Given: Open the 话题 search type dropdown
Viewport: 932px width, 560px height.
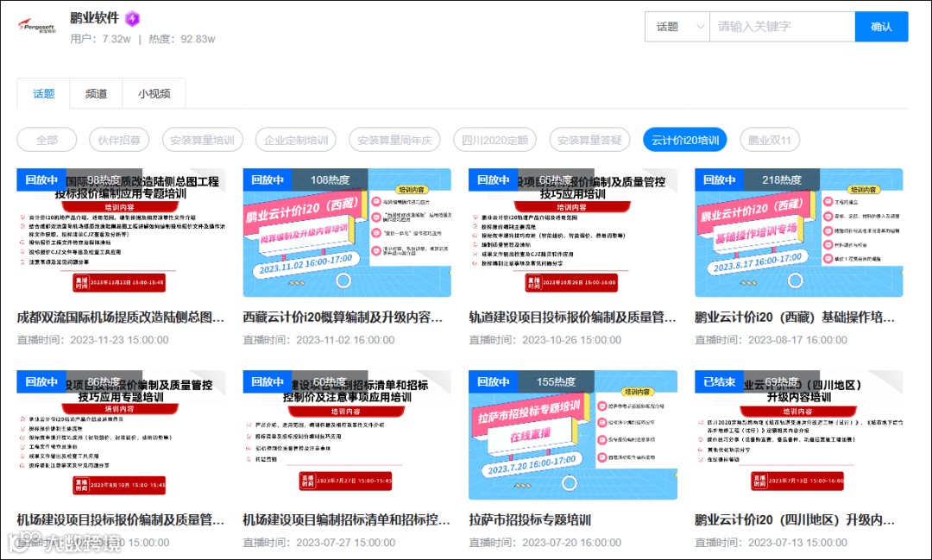Looking at the screenshot, I should [x=677, y=27].
